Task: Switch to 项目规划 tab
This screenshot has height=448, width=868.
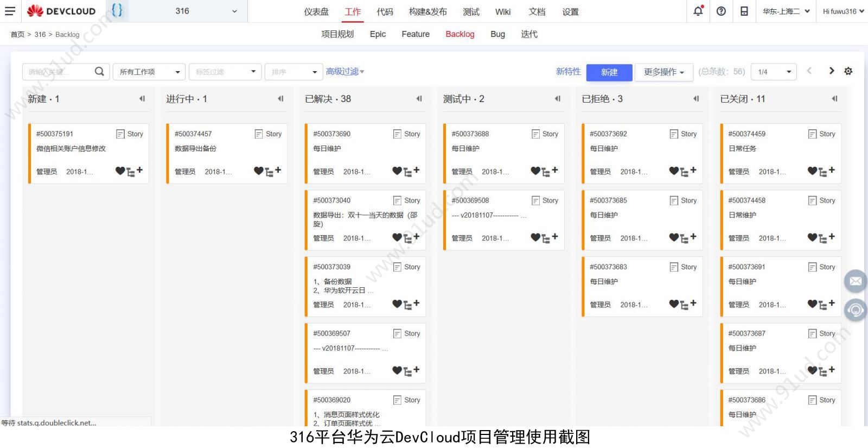Action: click(x=337, y=34)
